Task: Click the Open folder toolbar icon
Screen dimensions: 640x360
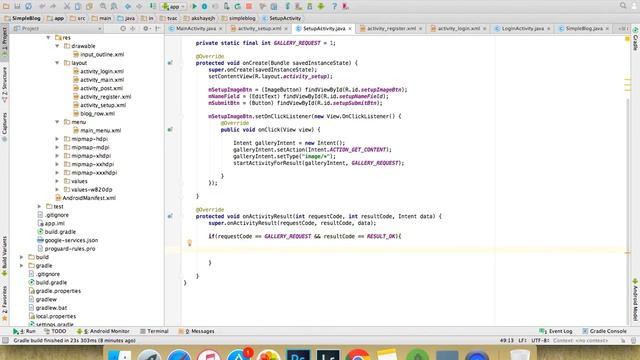Action: pos(6,6)
